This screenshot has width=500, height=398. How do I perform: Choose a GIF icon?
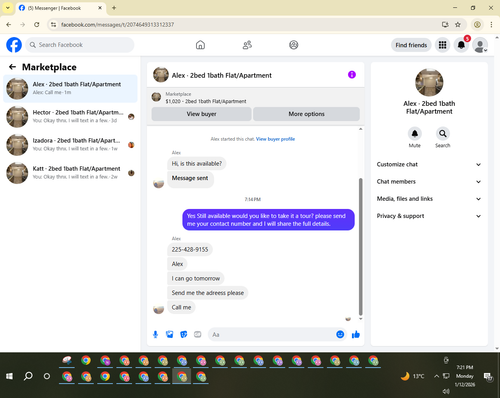point(198,334)
